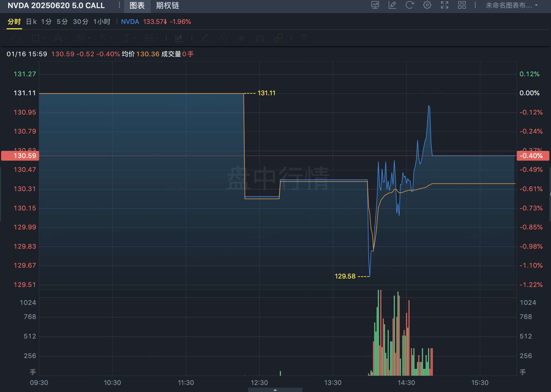
Task: Toggle the magnet snap mode icon
Action: (x=260, y=38)
